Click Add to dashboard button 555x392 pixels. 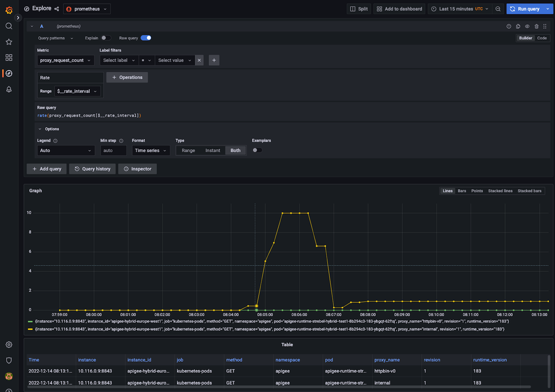pyautogui.click(x=399, y=9)
